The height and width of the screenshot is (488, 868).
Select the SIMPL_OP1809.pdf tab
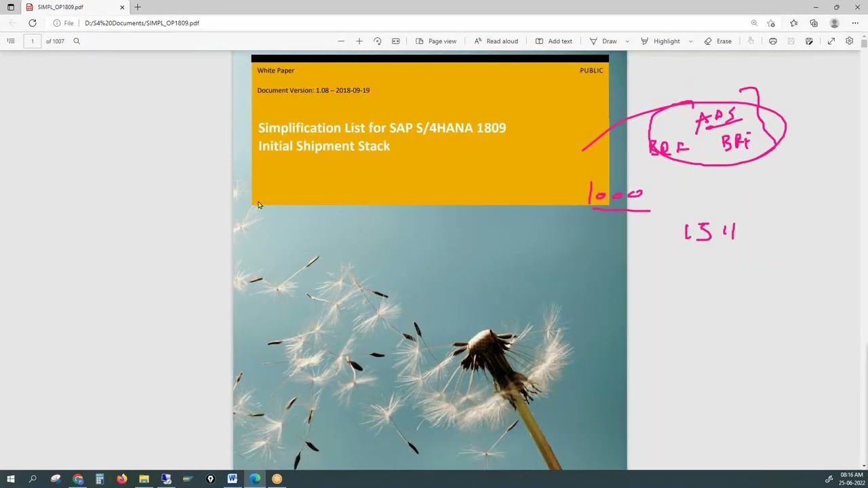pyautogui.click(x=75, y=7)
